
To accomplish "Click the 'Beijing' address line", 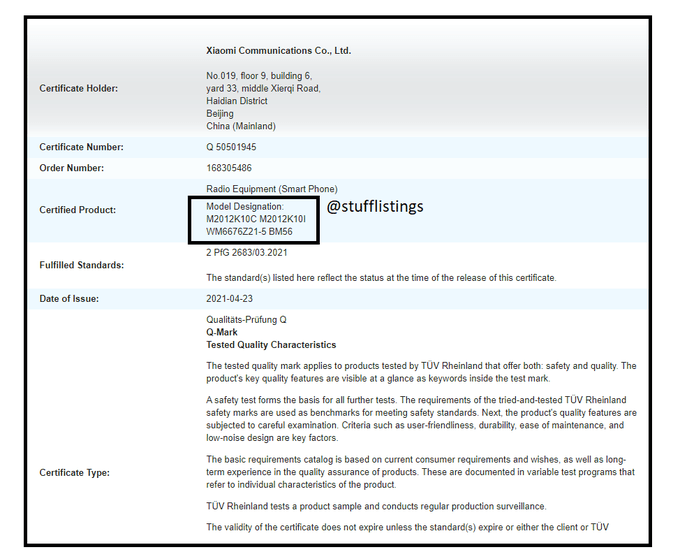I will (x=220, y=114).
